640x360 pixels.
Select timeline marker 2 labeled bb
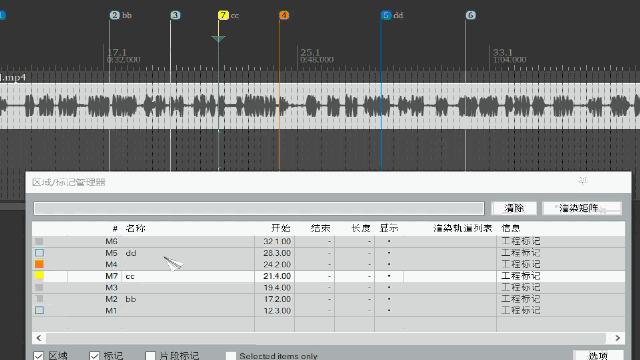[115, 15]
